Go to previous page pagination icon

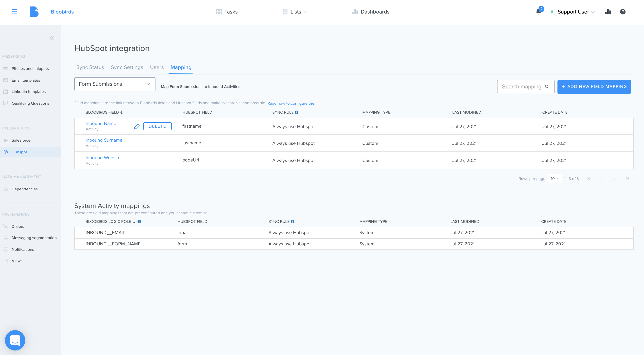[x=601, y=179]
